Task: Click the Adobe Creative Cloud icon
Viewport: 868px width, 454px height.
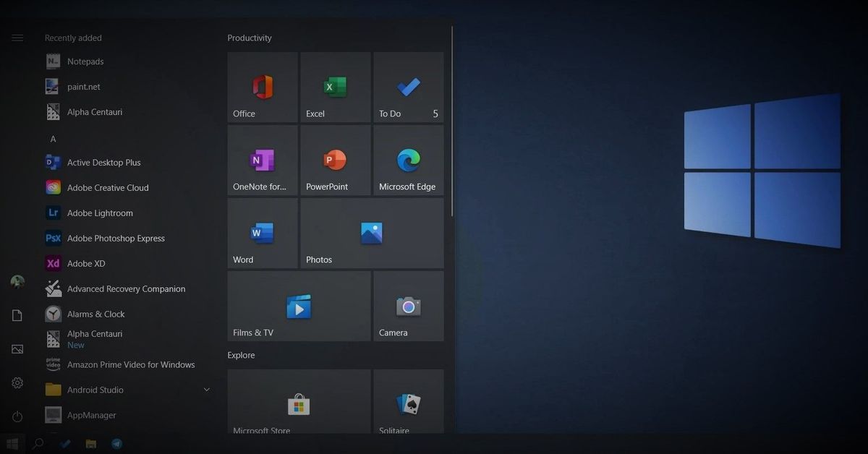Action: [53, 188]
